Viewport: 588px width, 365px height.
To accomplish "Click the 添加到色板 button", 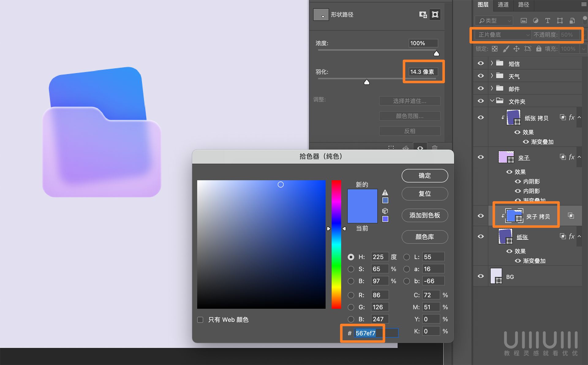I will 424,215.
